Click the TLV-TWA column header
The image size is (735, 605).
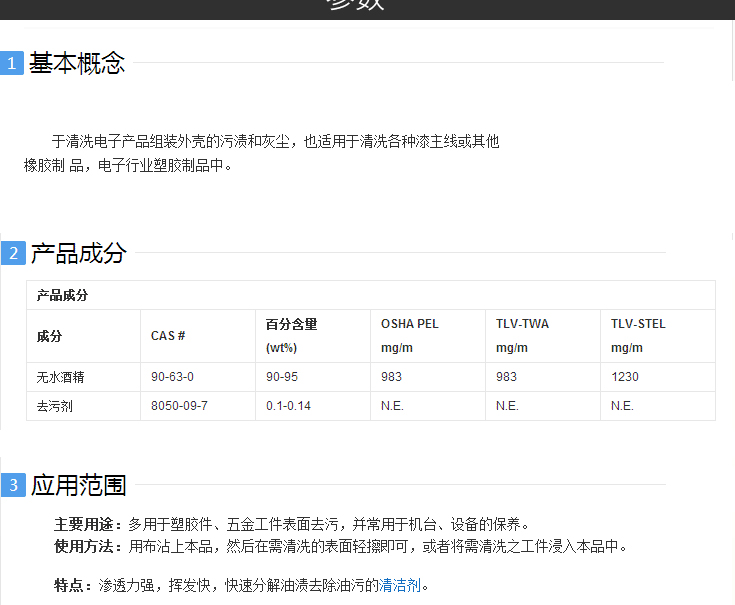(x=543, y=336)
